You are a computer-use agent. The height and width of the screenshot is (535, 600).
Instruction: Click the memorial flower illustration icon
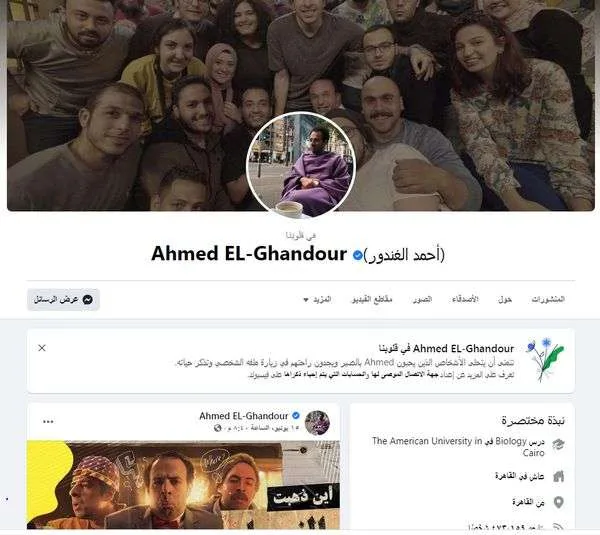545,360
